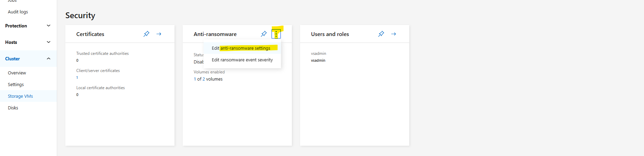Click the 1 volumes enabled link
Viewport: 644px width, 156px height.
(x=195, y=79)
